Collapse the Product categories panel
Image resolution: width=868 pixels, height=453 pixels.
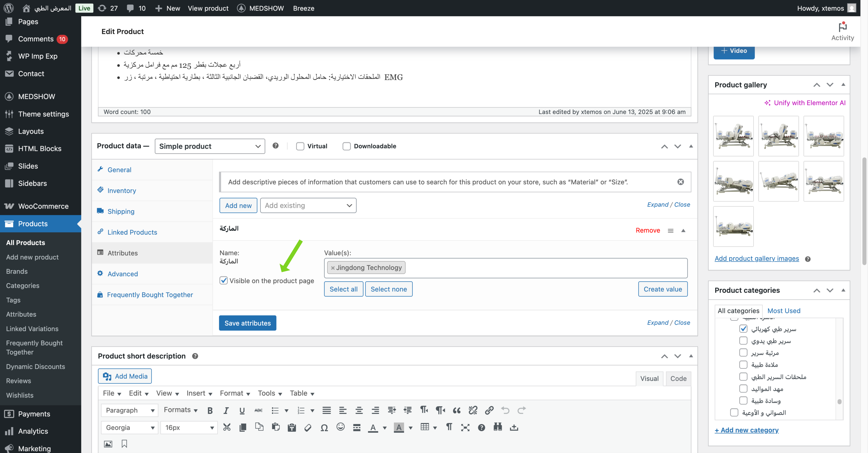coord(843,290)
